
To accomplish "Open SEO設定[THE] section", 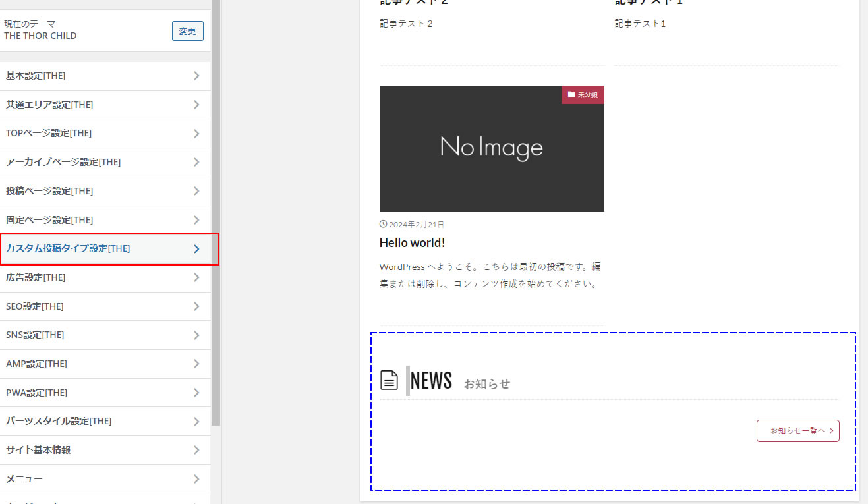I will [105, 306].
